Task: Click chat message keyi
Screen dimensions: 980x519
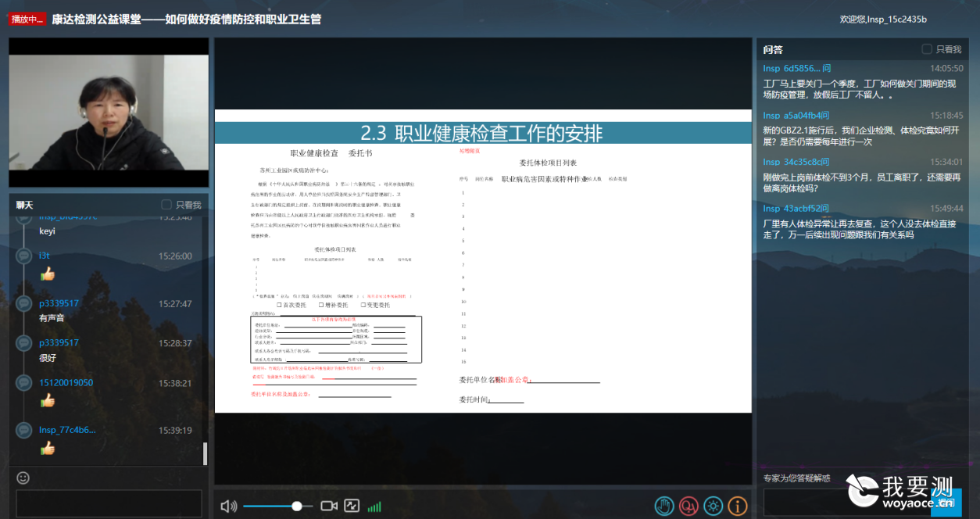Action: (x=48, y=231)
